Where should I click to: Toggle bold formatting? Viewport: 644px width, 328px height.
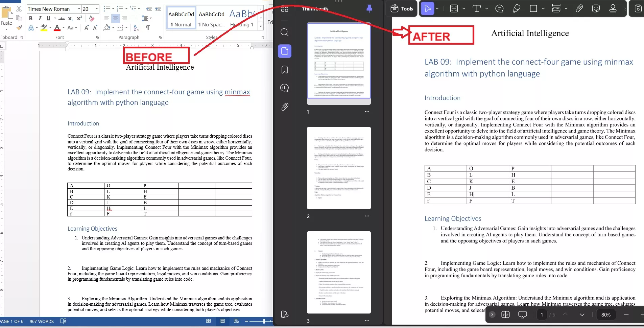pos(30,19)
